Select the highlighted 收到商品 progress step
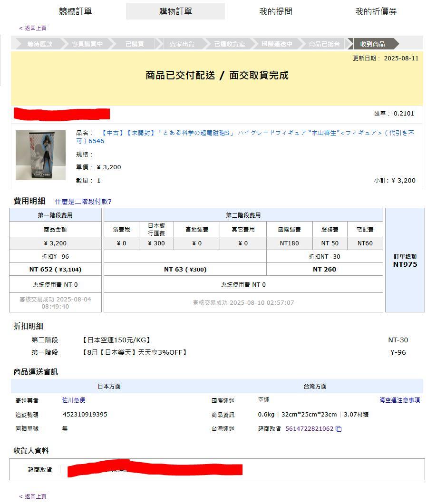This screenshot has height=504, width=436. pyautogui.click(x=372, y=44)
